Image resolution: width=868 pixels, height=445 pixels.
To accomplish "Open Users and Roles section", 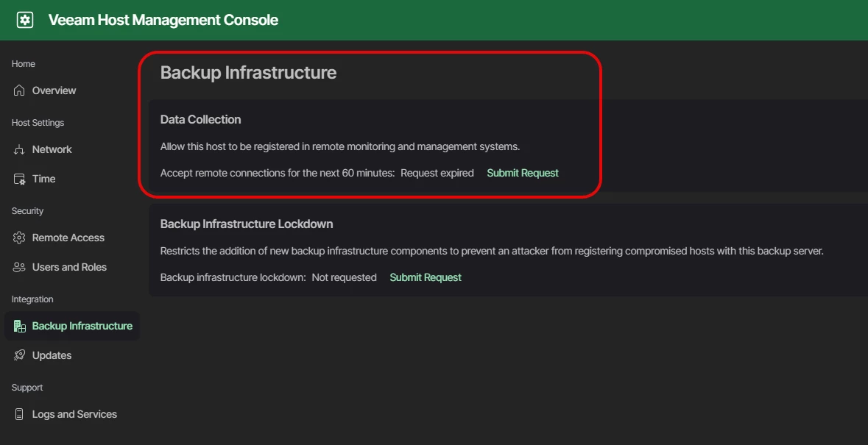I will pyautogui.click(x=69, y=267).
